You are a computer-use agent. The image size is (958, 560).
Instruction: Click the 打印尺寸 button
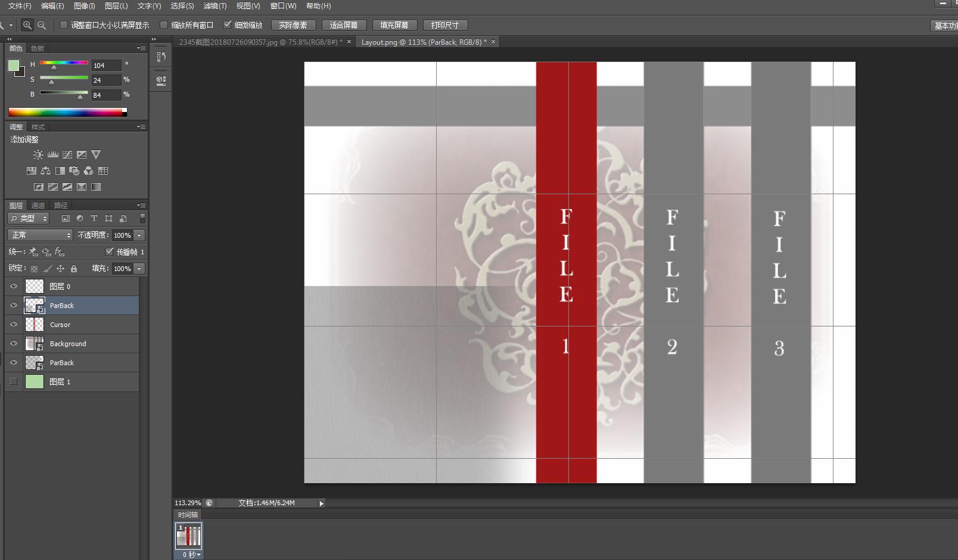coord(445,25)
